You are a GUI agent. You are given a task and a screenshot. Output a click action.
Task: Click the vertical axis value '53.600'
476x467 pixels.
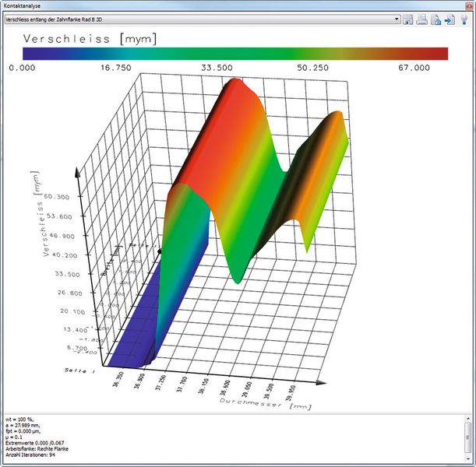coord(59,216)
